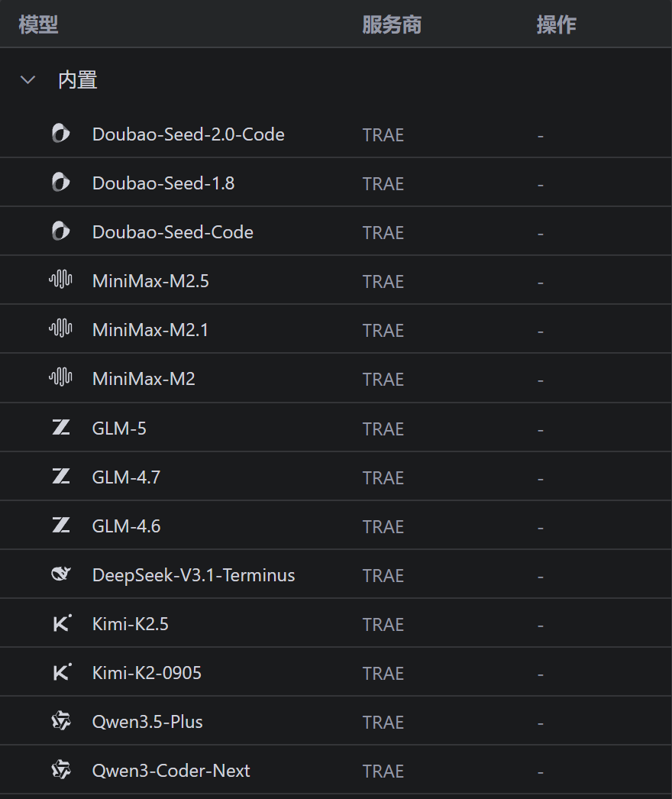
Task: Click the Kimi-K2.5 K logo icon
Action: pos(62,623)
